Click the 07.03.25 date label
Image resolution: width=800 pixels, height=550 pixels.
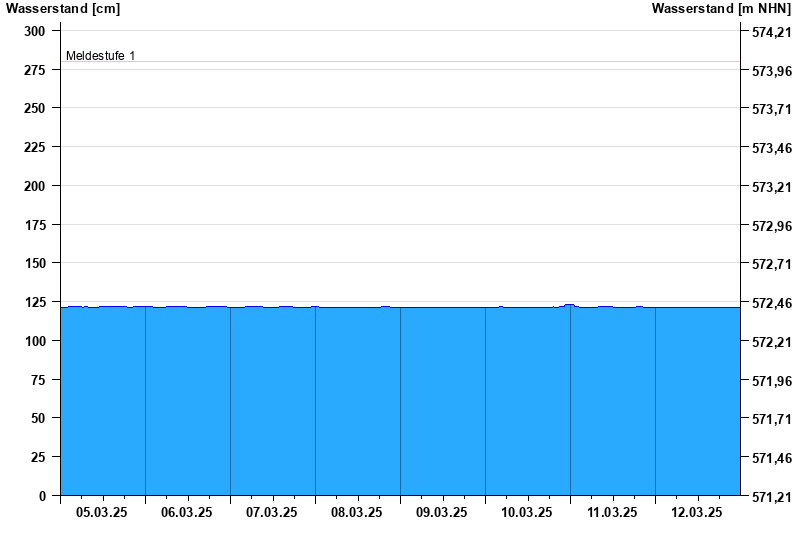tap(271, 512)
